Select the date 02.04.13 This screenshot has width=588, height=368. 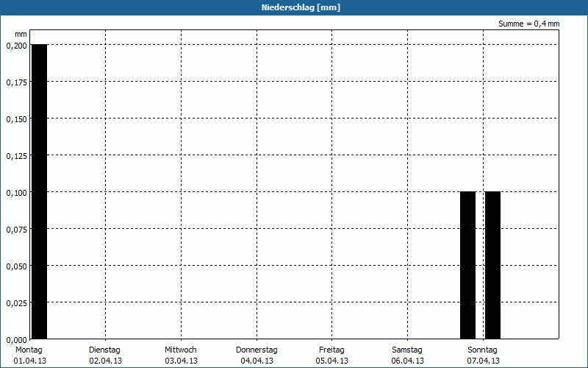105,361
